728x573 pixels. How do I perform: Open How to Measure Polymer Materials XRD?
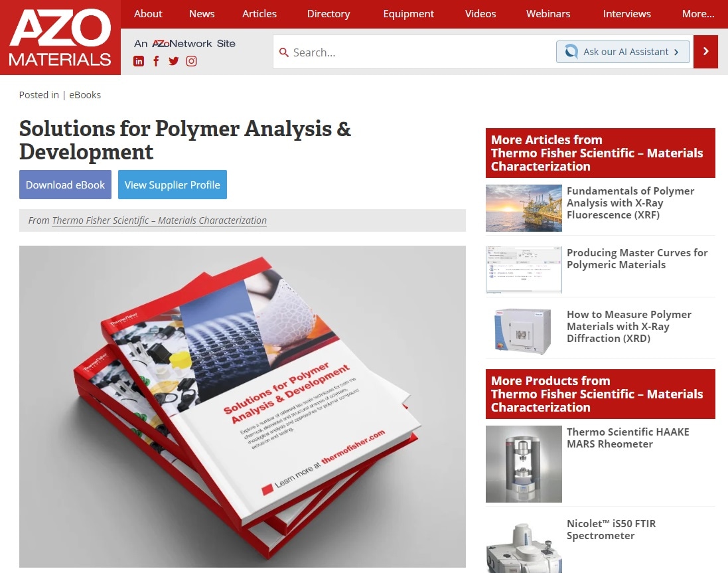[629, 327]
